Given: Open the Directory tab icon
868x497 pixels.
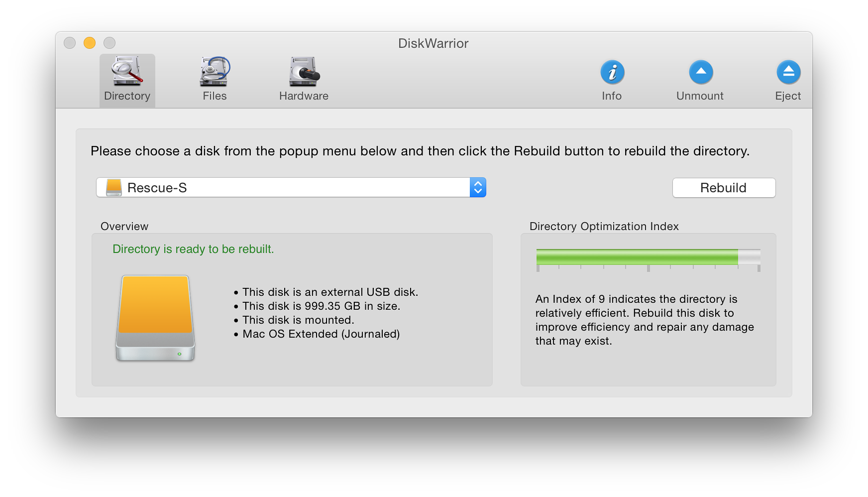Looking at the screenshot, I should [127, 72].
